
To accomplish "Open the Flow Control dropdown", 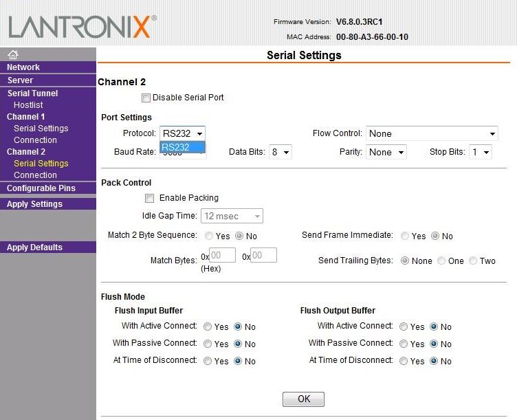I will tap(432, 133).
